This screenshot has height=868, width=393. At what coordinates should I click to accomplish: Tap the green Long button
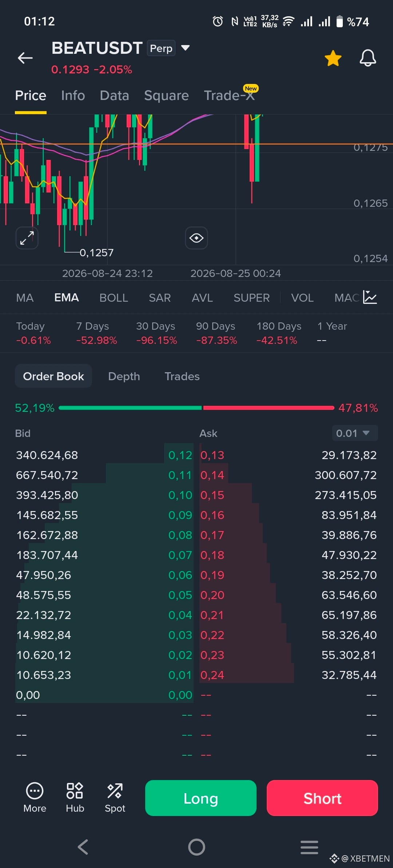click(201, 798)
